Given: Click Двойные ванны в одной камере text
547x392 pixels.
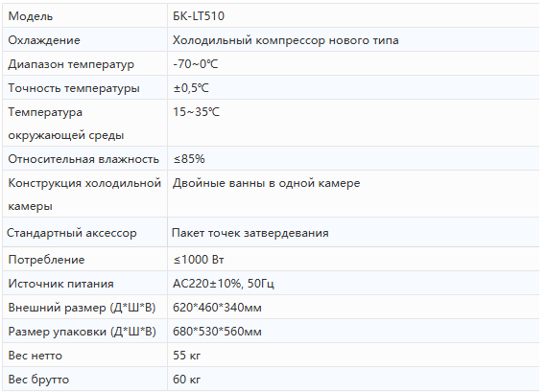Looking at the screenshot, I should coord(266,183).
